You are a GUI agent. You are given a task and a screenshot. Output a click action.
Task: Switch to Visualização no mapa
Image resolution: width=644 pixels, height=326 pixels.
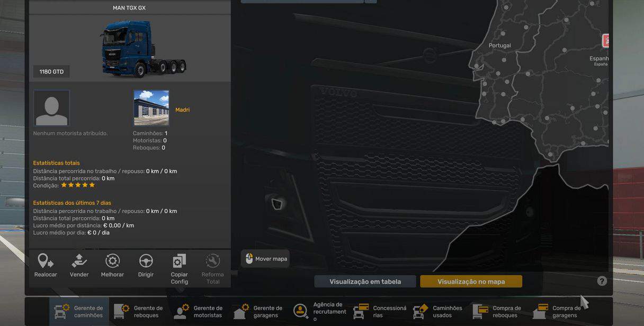[x=471, y=282]
